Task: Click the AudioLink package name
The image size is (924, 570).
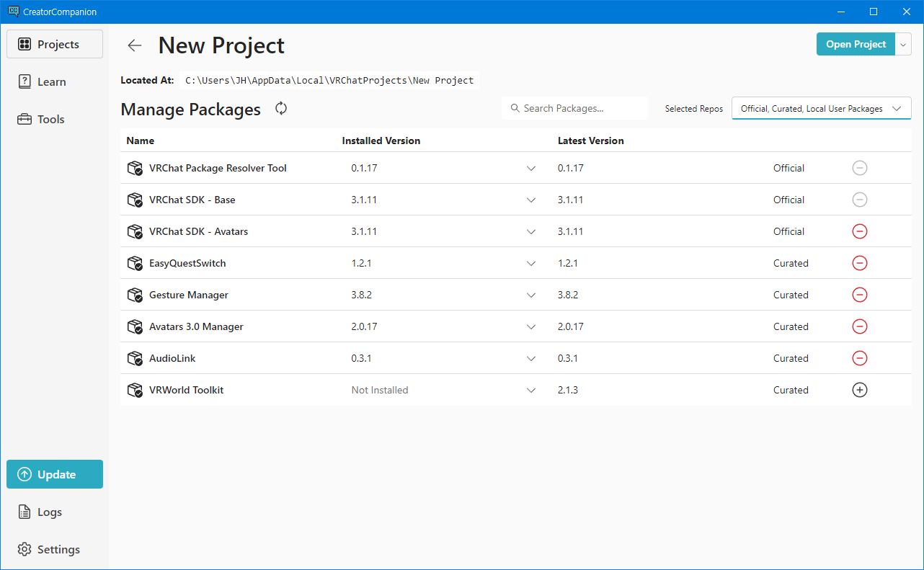Action: (172, 358)
